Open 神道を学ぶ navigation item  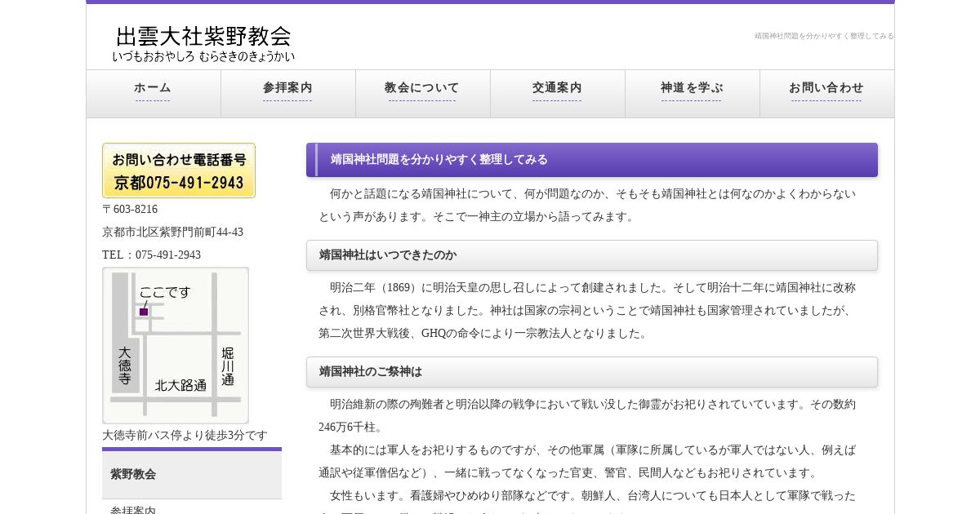pos(692,93)
